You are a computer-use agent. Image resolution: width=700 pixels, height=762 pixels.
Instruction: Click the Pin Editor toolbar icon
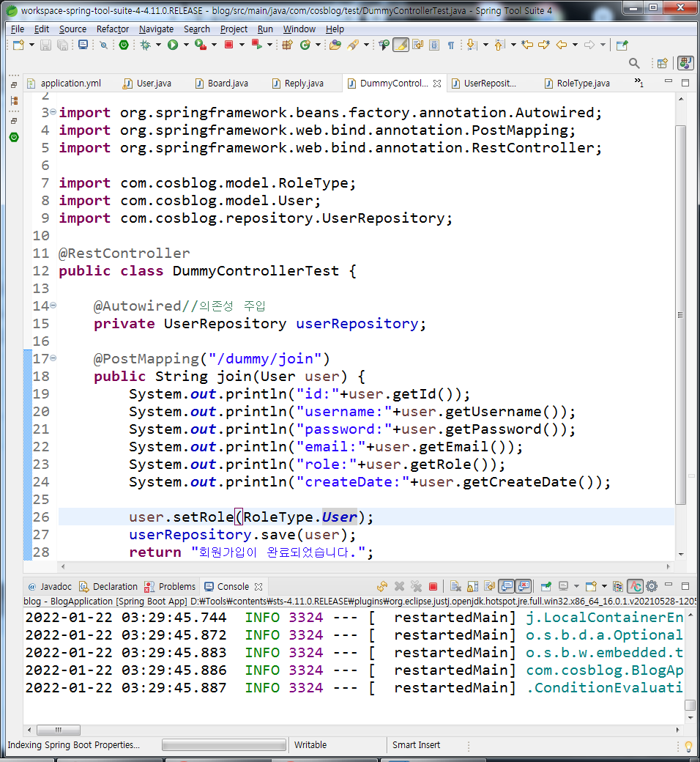pyautogui.click(x=622, y=45)
